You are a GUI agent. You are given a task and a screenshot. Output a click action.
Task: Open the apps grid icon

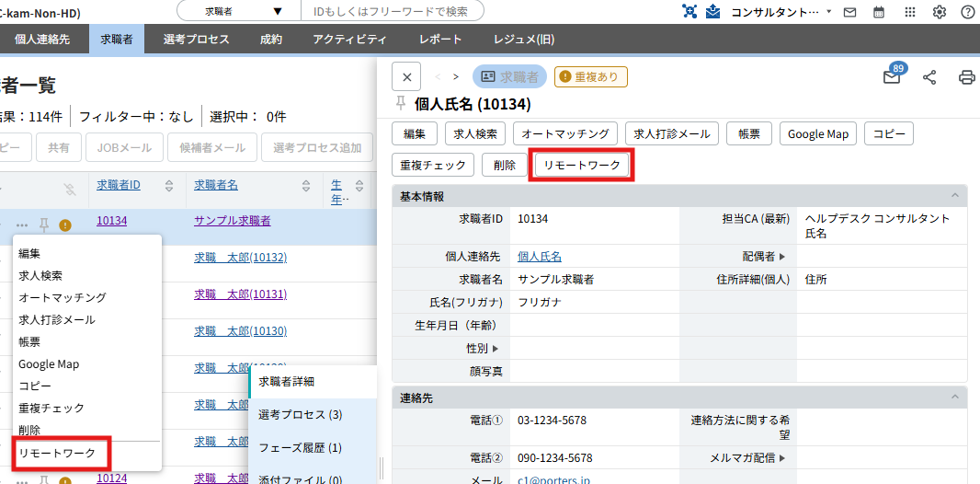point(909,12)
